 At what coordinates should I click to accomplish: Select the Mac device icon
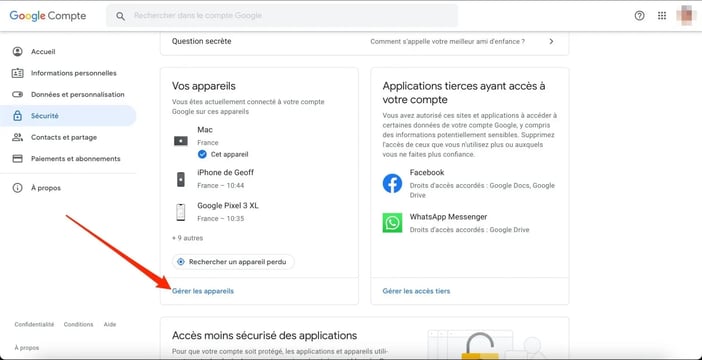tap(181, 141)
